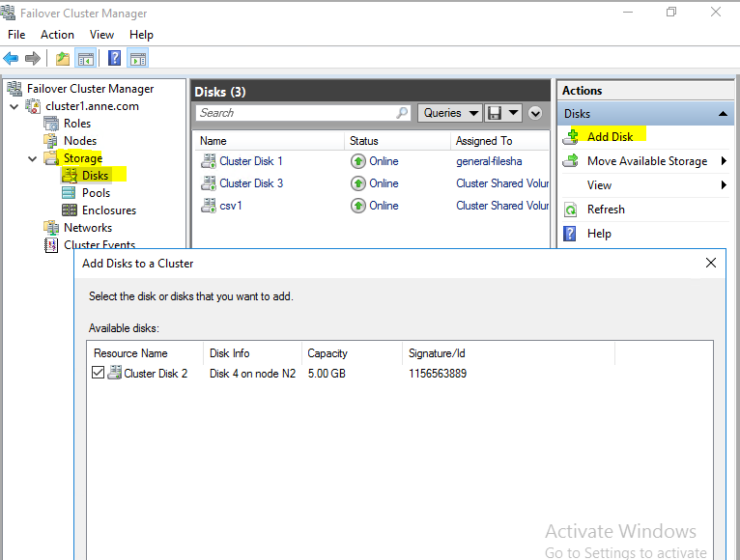The image size is (740, 560).
Task: Click the Nodes tree icon
Action: 51,141
